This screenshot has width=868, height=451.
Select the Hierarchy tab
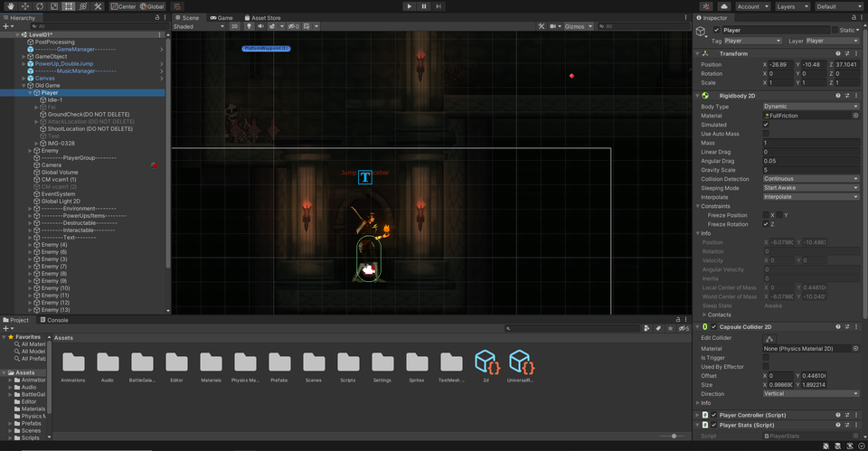(x=19, y=18)
